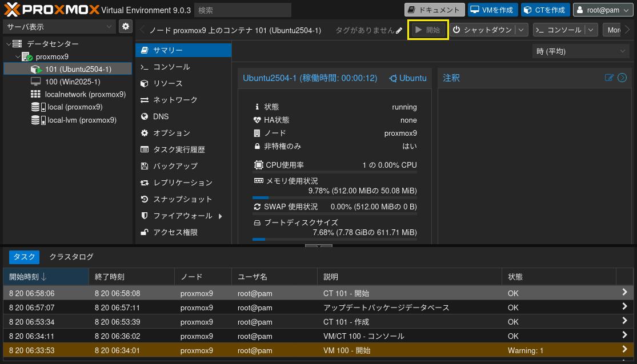Click the ドキュメント button
Screen dimensions: 637x364
tap(434, 10)
